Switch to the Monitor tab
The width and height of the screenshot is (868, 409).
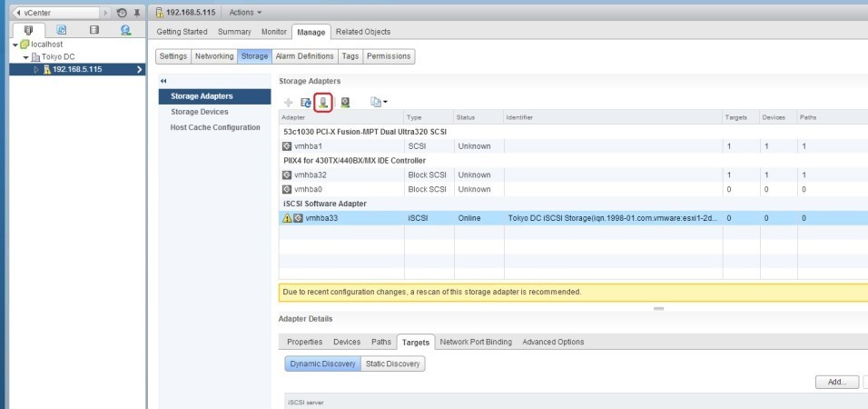point(274,32)
